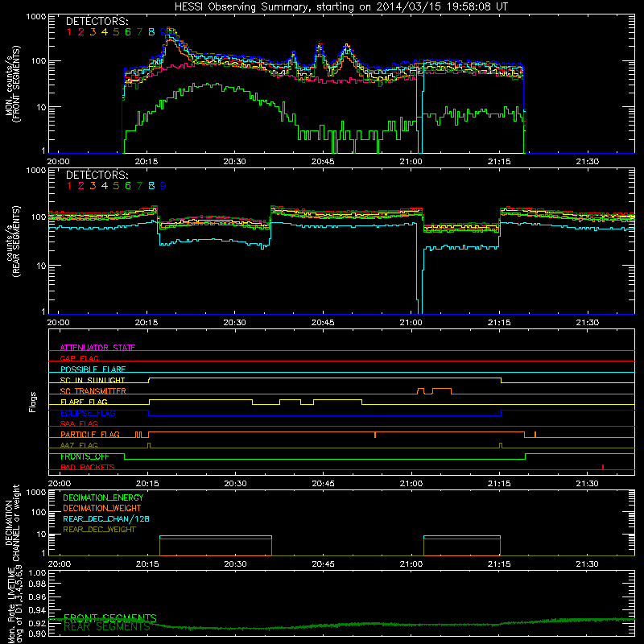Click the PARTICLE_FLAG label
Image resolution: width=644 pixels, height=644 pixels.
click(x=90, y=434)
